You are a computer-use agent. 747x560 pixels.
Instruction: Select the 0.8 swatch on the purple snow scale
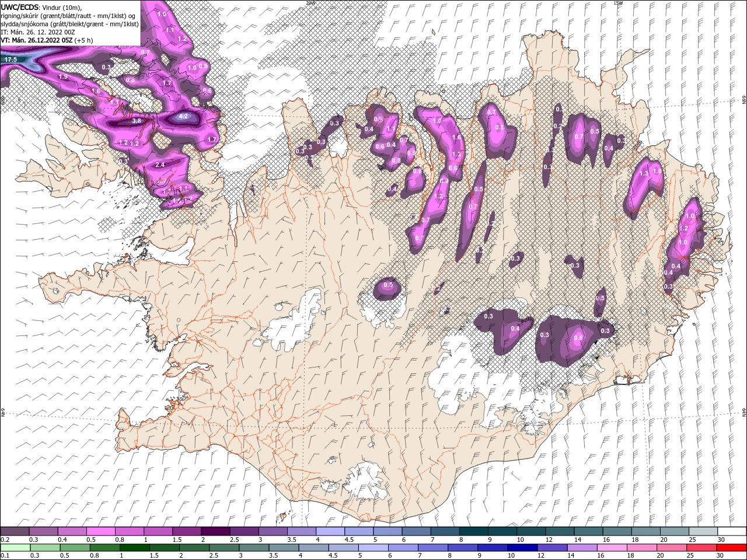(129, 531)
